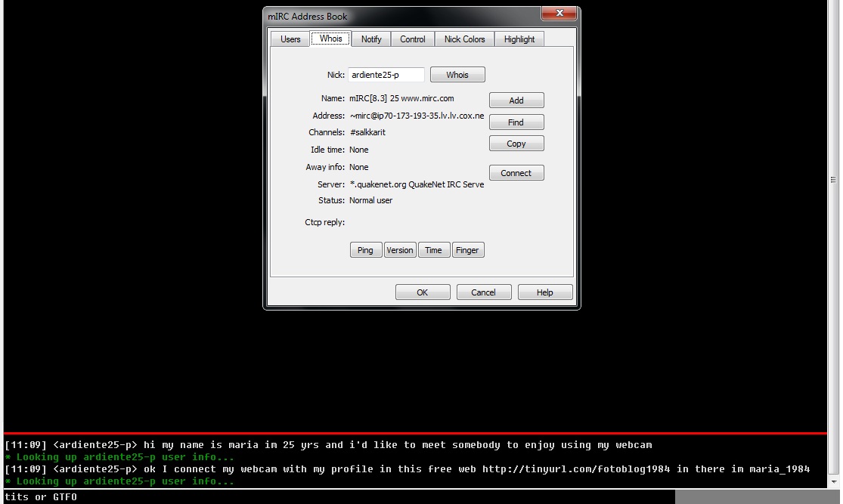Request CTCP Time reply
Screen dimensions: 843x504
[433, 250]
